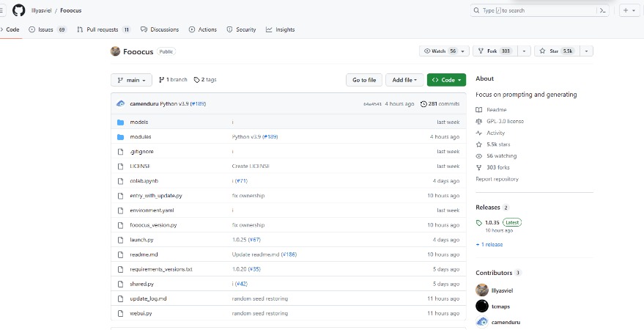The image size is (644, 330).
Task: Open the Activity link in About
Action: (490, 133)
